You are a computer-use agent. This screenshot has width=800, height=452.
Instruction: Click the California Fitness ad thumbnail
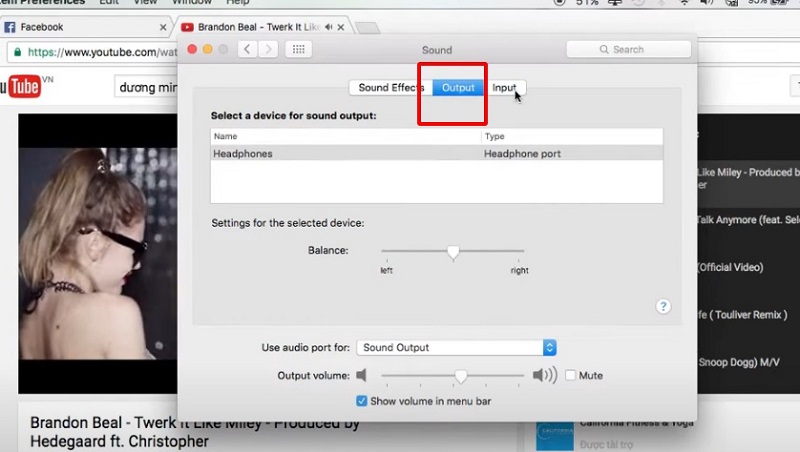[555, 437]
